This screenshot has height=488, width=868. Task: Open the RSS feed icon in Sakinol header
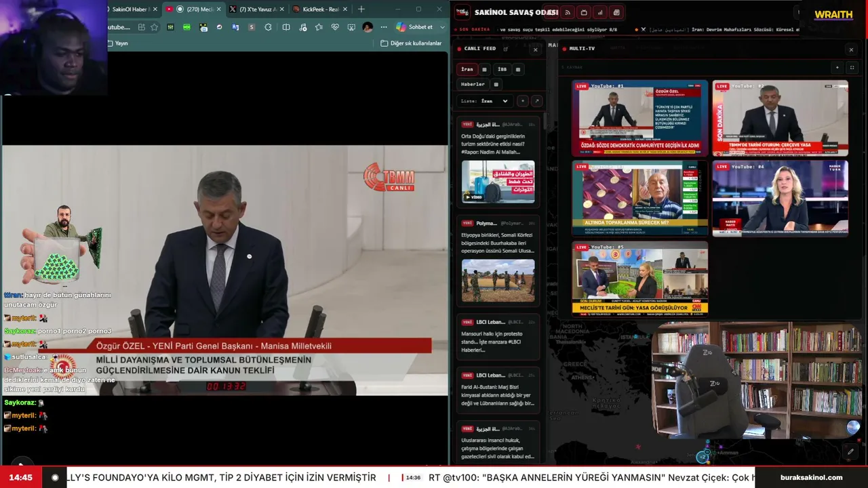[x=568, y=12]
